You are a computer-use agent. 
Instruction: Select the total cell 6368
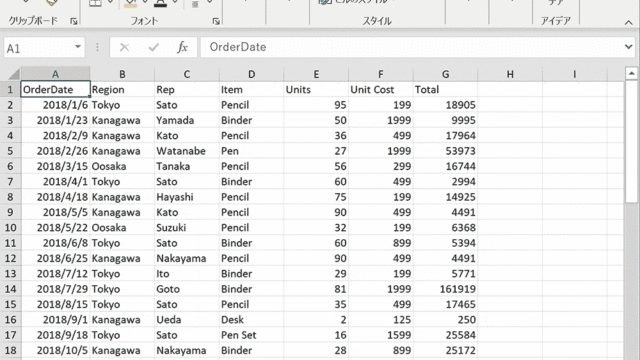click(445, 228)
